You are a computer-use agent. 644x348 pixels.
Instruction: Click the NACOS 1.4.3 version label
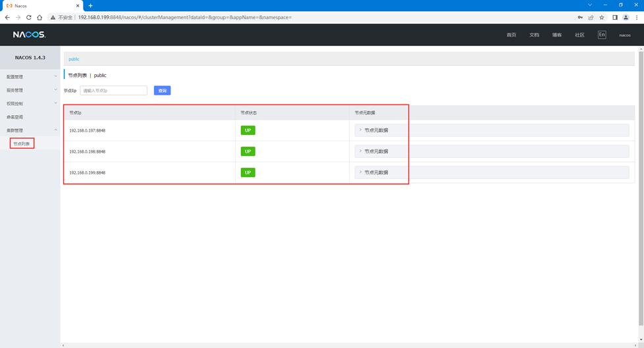30,57
